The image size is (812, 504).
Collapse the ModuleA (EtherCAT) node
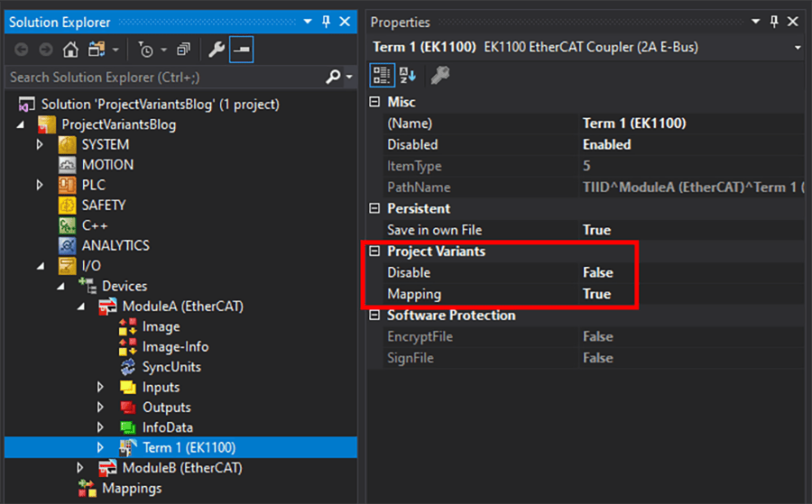[x=81, y=307]
